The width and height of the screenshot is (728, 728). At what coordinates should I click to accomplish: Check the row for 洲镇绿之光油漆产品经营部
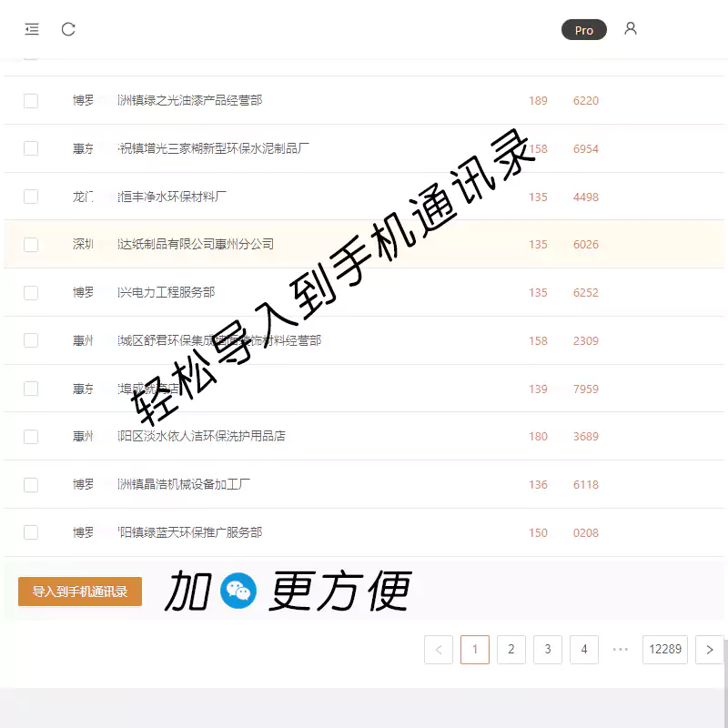coord(31,100)
